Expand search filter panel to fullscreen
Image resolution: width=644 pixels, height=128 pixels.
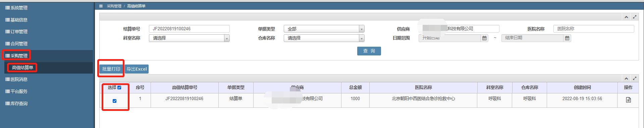(635, 17)
